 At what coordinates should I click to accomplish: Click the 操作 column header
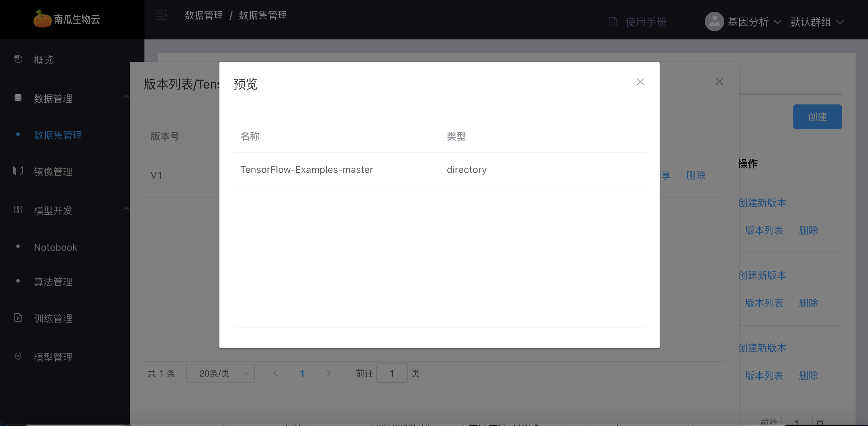click(x=748, y=164)
